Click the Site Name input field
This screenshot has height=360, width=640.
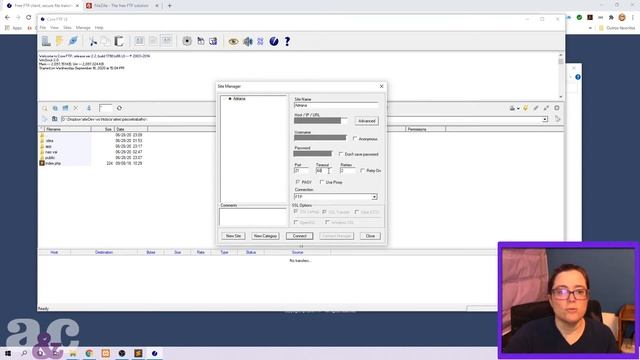point(336,105)
